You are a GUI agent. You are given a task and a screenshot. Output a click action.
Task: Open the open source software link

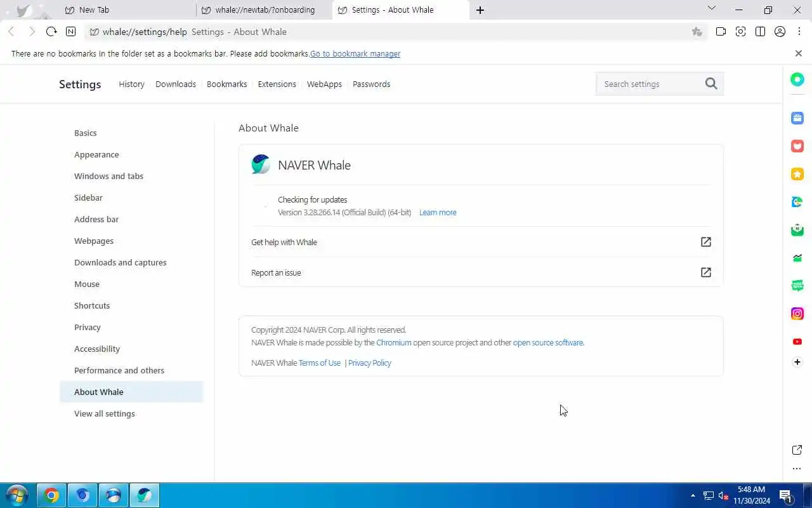[548, 342]
